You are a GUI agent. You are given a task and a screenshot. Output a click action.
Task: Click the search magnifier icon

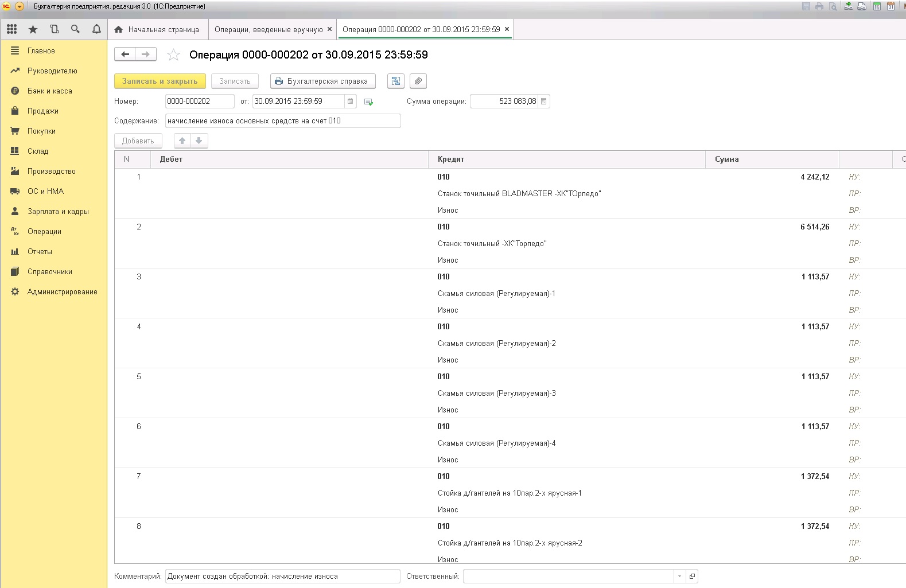(x=75, y=29)
